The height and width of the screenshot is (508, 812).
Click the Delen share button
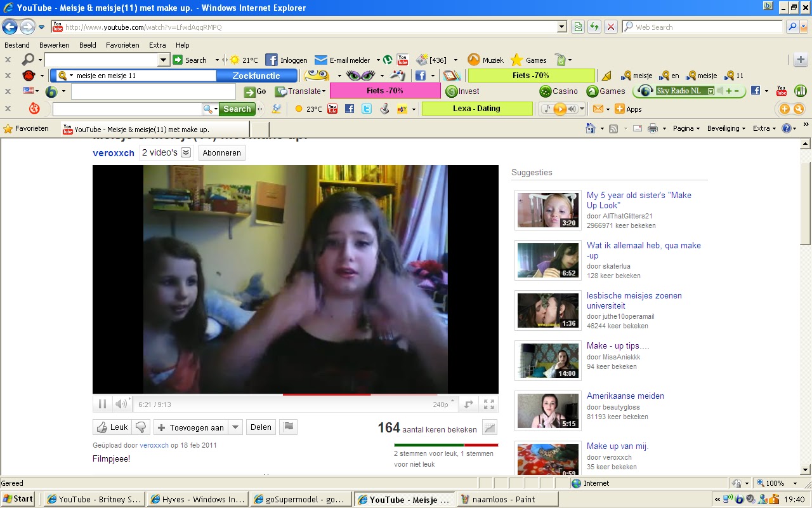[x=261, y=427]
